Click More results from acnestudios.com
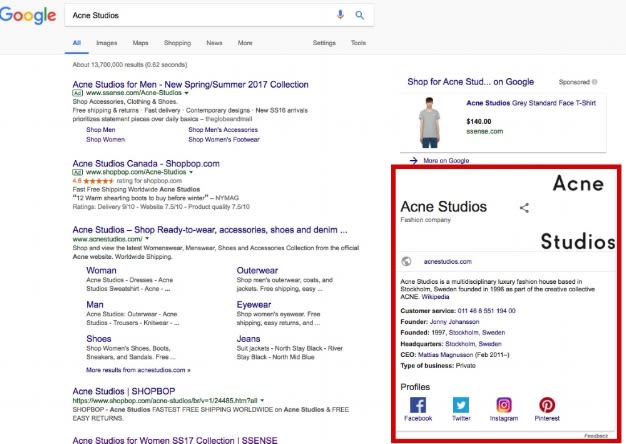Image resolution: width=626 pixels, height=444 pixels. tap(138, 370)
